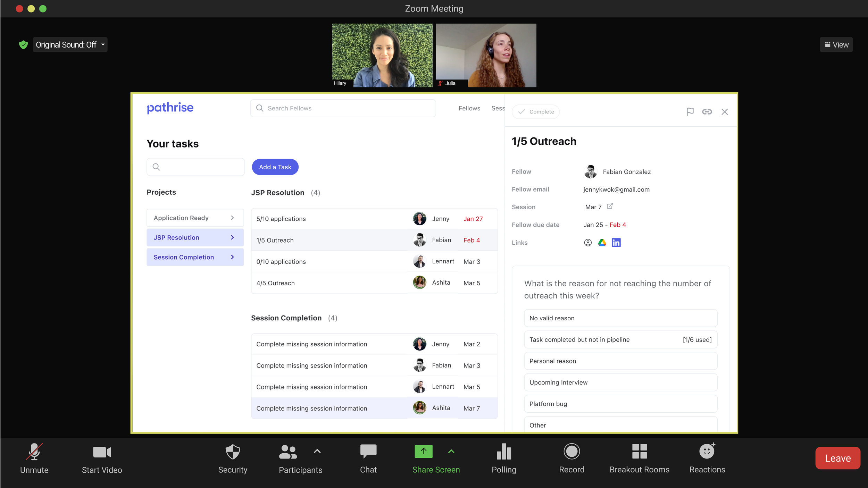Open Breakout Rooms grid icon
Viewport: 868px width, 488px height.
click(640, 451)
